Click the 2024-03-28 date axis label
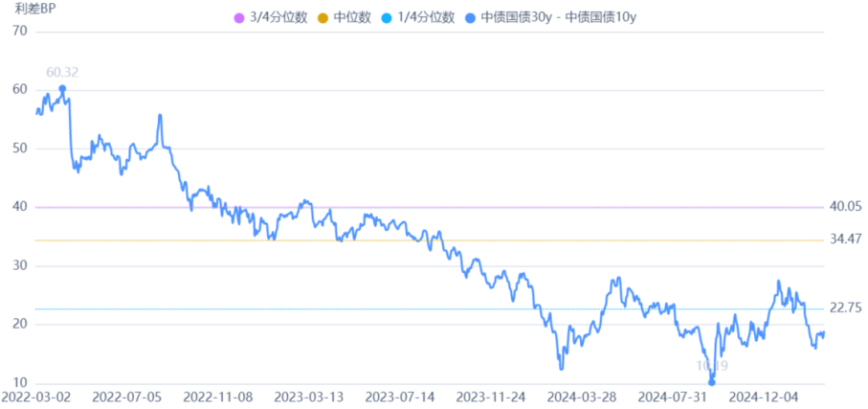The height and width of the screenshot is (409, 868). 581,395
